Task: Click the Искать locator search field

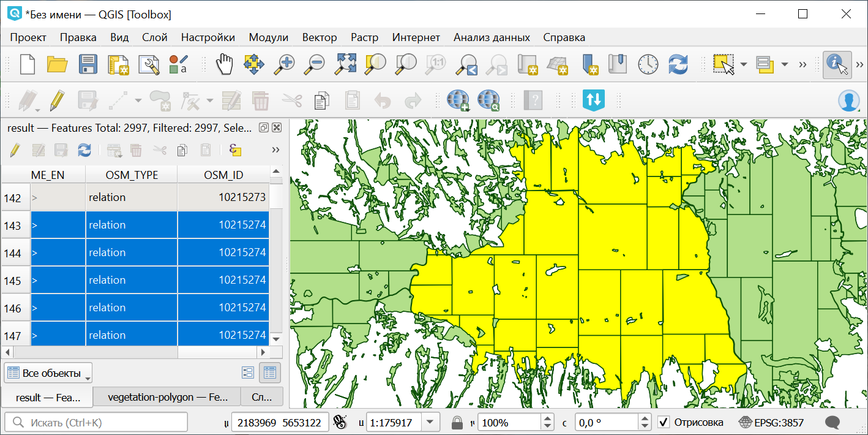Action: pos(96,422)
